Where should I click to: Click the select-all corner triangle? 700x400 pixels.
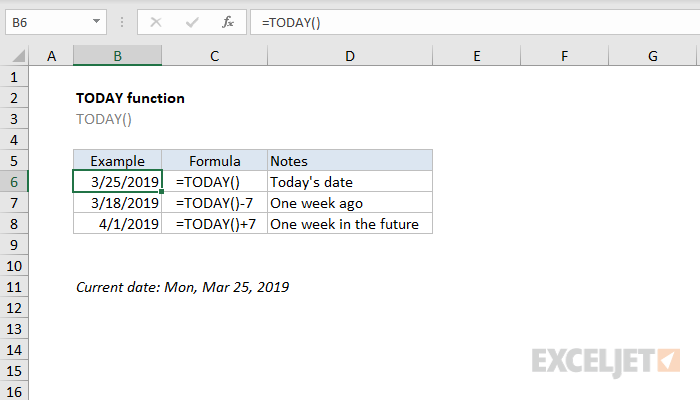pyautogui.click(x=16, y=56)
